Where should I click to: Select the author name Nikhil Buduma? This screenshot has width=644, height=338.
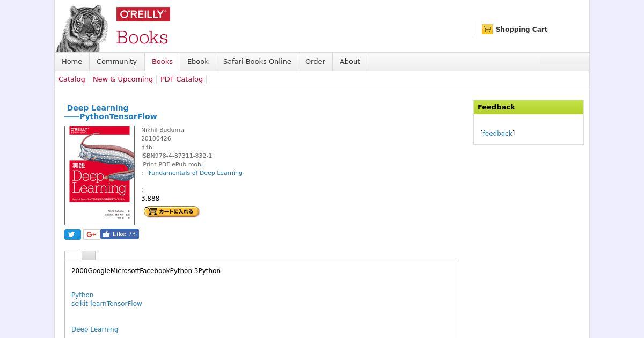163,130
